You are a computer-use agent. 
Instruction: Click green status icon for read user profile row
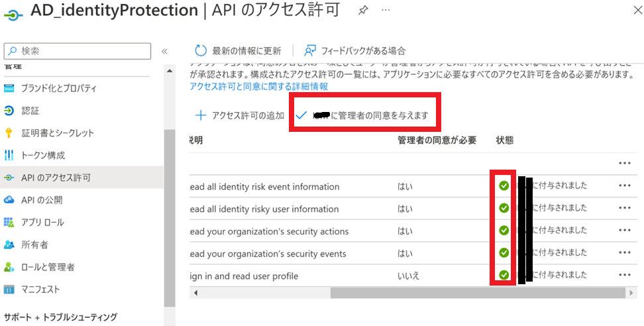tap(504, 275)
